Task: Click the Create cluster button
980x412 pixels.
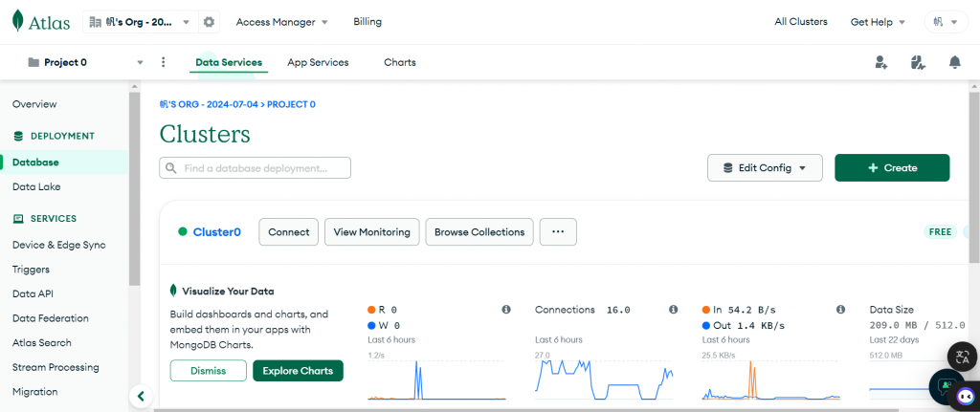Action: pos(892,168)
